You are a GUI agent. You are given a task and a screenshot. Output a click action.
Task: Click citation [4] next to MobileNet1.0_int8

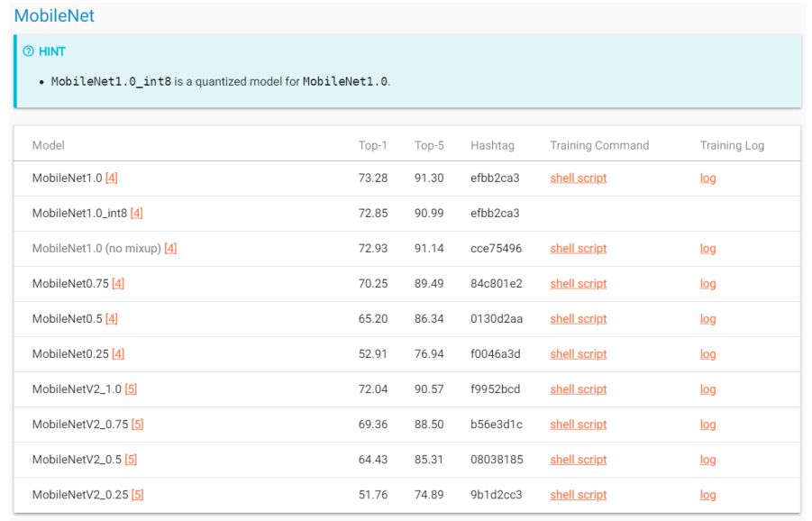coord(136,214)
